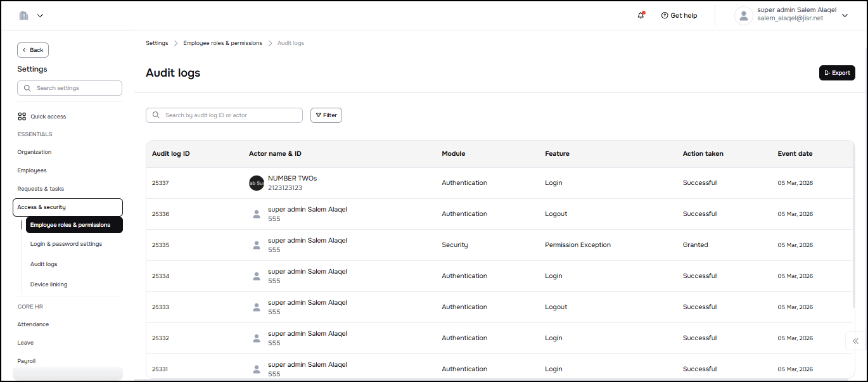Open Get help

coord(679,15)
